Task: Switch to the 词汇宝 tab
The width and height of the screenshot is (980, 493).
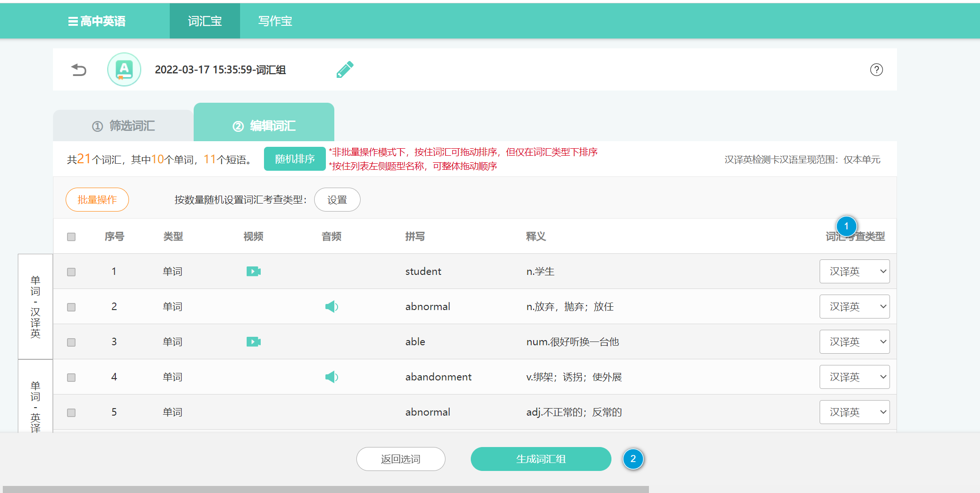Action: [x=205, y=21]
